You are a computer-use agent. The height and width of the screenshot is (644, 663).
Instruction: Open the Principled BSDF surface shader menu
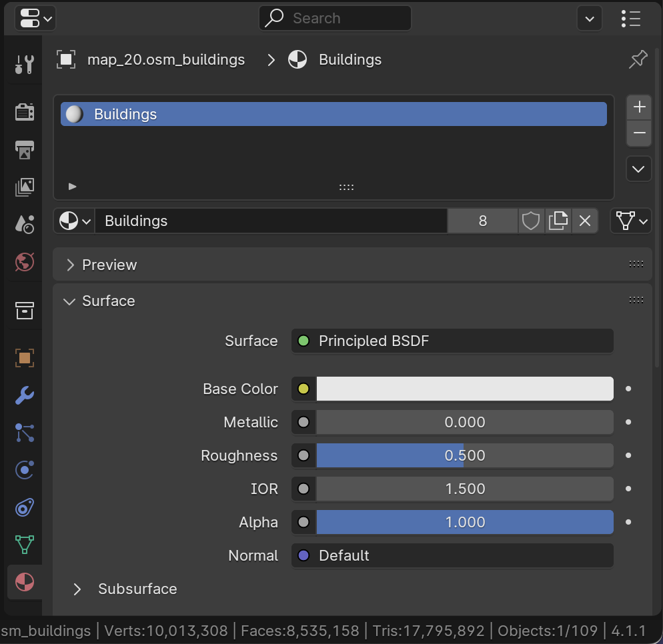[x=452, y=341]
